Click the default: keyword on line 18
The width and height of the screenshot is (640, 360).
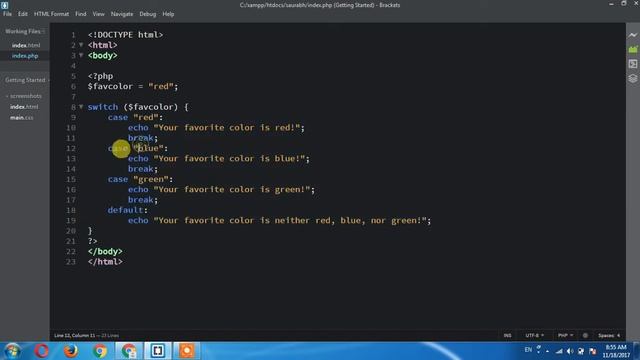point(128,210)
